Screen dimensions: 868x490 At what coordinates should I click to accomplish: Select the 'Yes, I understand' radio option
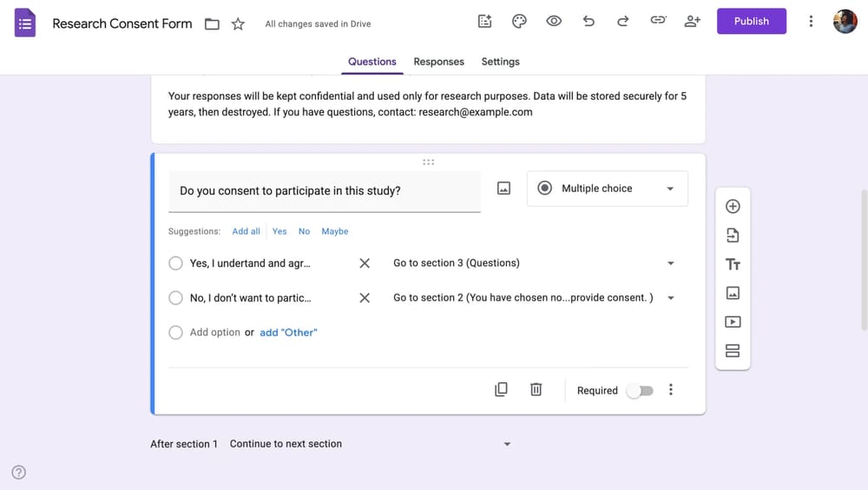(176, 263)
